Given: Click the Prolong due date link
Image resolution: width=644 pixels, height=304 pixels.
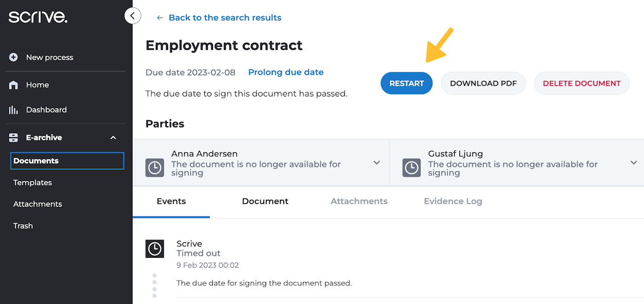Looking at the screenshot, I should pos(286,72).
